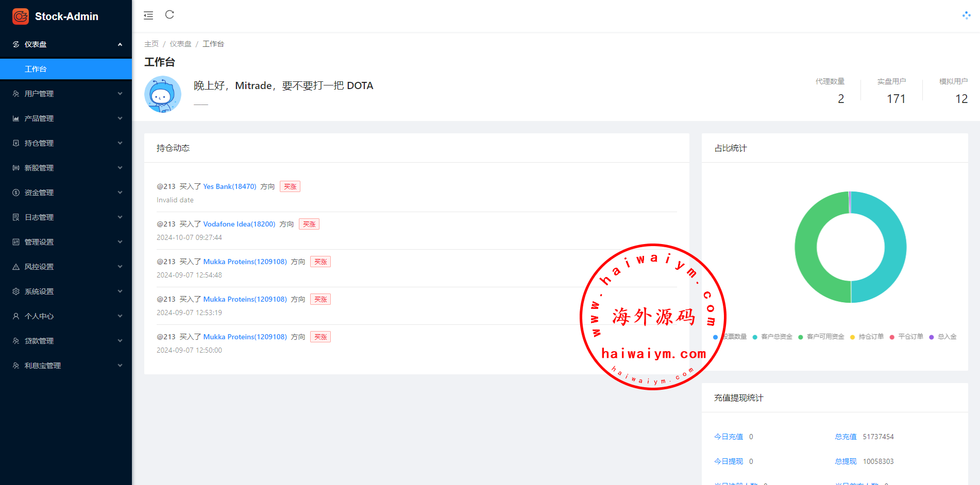Screen dimensions: 980x485
Task: Open the theme settings icon at top right
Action: [966, 15]
